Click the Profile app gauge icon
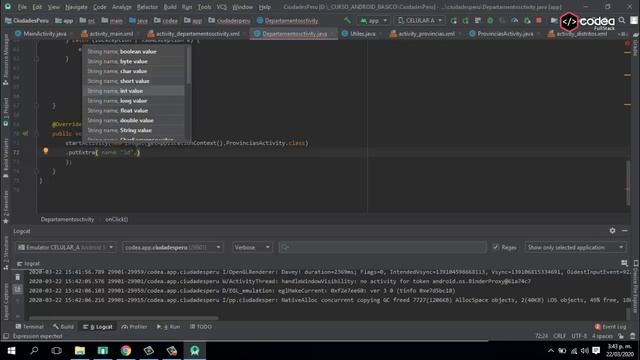Image resolution: width=640 pixels, height=360 pixels. [515, 20]
